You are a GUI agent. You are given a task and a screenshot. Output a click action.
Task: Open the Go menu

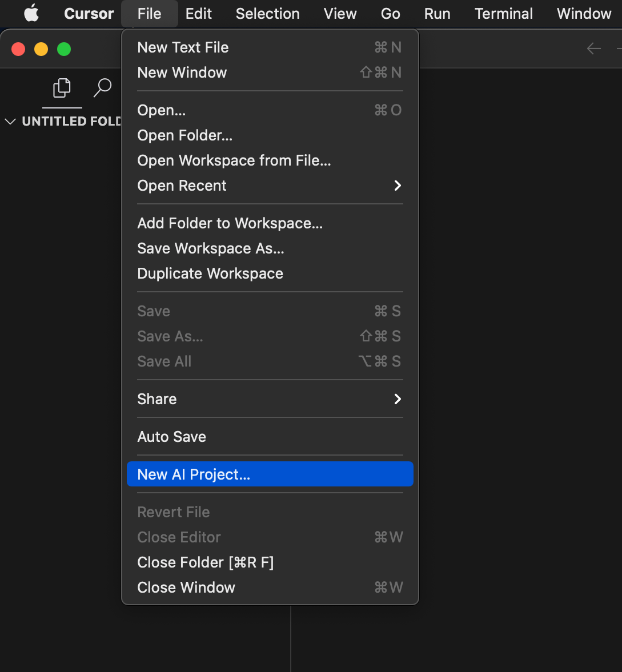coord(390,14)
